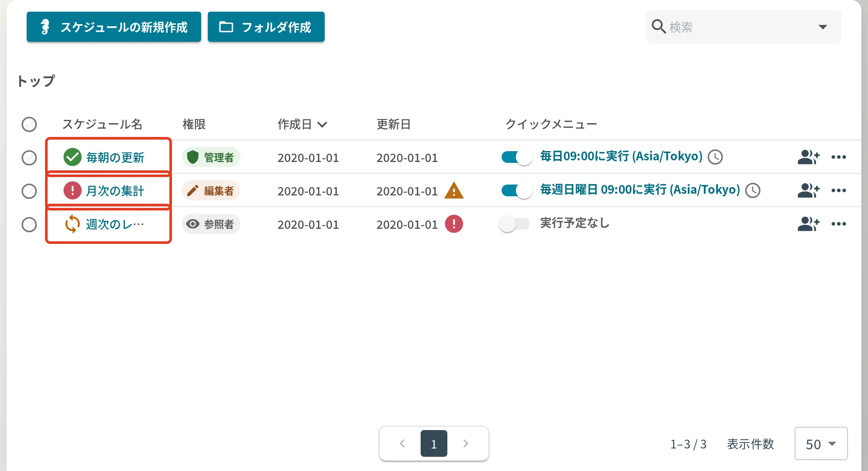Click the folder icon in フォルダ作成 button
The width and height of the screenshot is (868, 471).
226,27
